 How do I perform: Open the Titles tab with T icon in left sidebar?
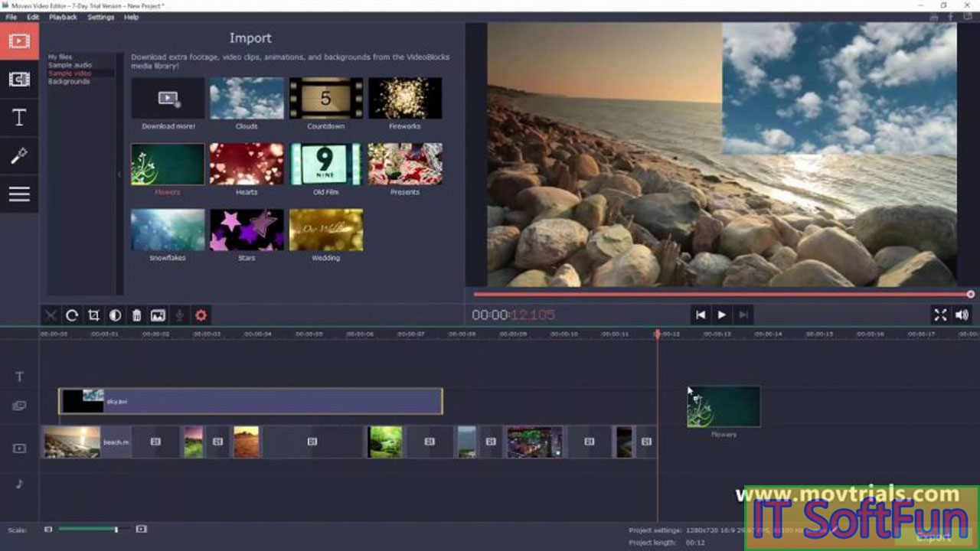click(x=19, y=118)
